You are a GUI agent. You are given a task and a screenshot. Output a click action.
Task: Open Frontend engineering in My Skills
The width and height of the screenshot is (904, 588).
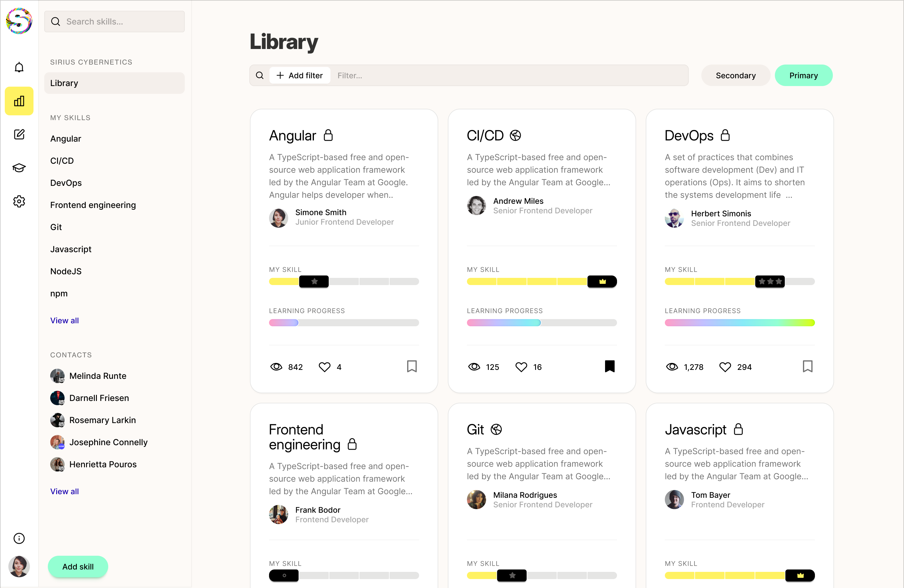93,205
